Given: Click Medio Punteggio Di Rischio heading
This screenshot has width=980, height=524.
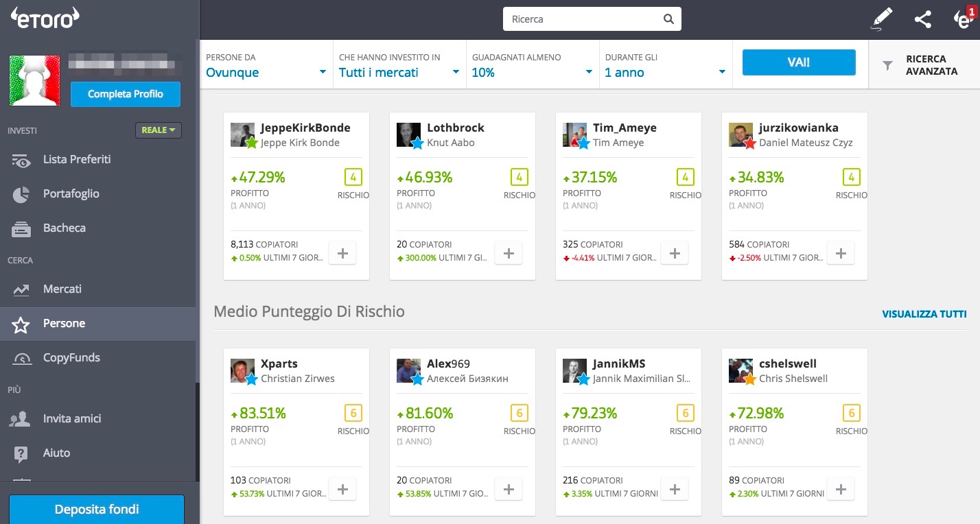Looking at the screenshot, I should (310, 311).
